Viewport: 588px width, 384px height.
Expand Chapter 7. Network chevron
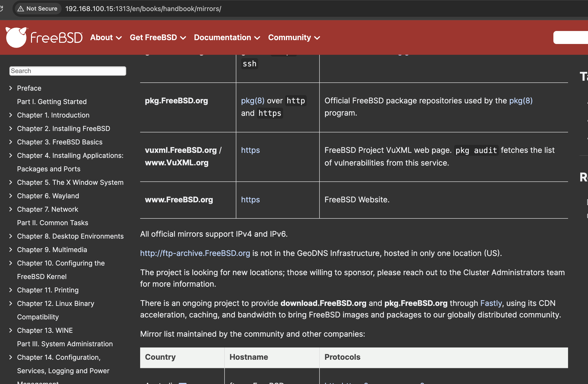click(11, 209)
